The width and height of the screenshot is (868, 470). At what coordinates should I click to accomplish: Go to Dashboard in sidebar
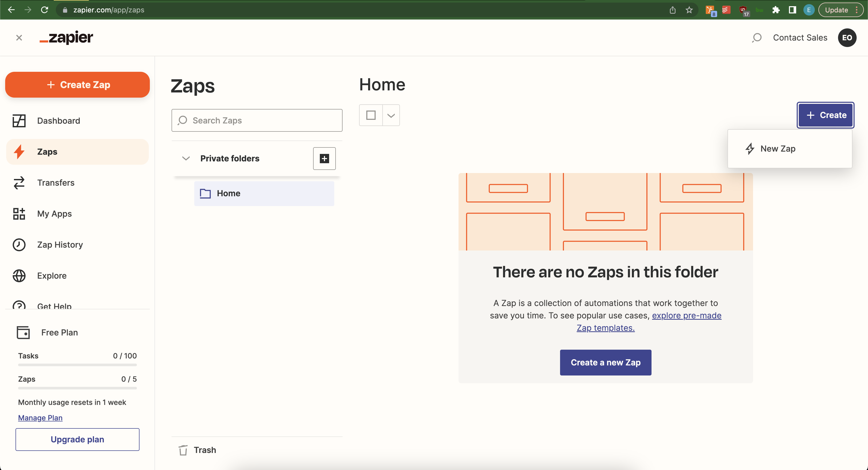pyautogui.click(x=77, y=121)
